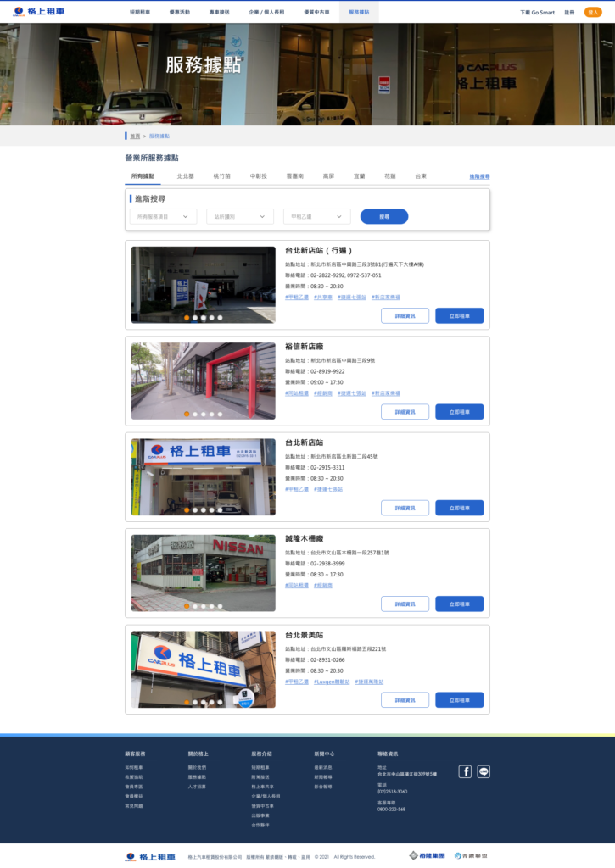Expand the 甲租乙還 dropdown
Screen dimensions: 615x868
click(316, 217)
